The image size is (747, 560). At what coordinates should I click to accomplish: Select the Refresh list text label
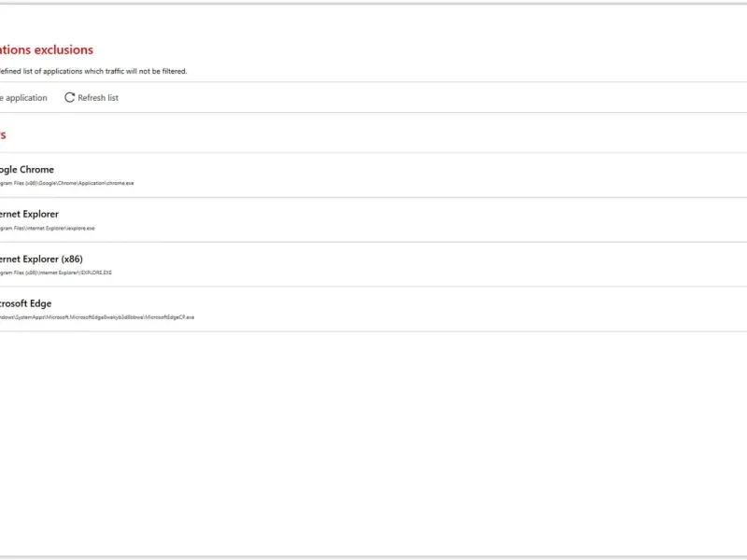pos(98,98)
